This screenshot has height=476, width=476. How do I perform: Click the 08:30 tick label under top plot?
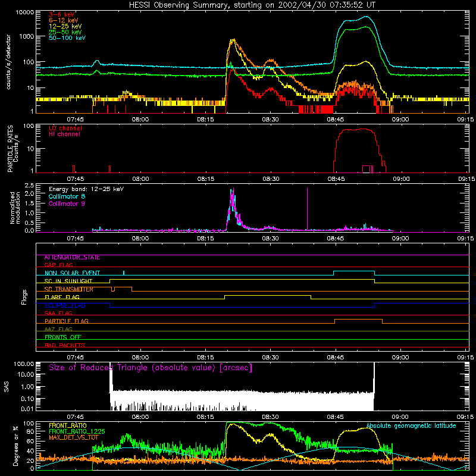pyautogui.click(x=270, y=120)
